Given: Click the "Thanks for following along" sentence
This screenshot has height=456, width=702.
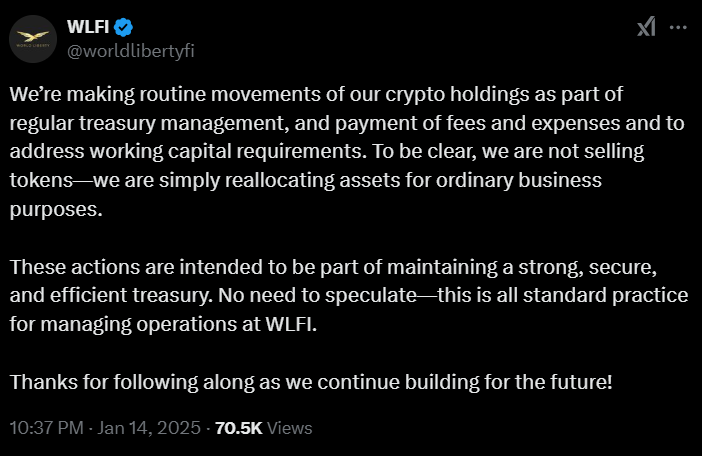Looking at the screenshot, I should coord(311,382).
